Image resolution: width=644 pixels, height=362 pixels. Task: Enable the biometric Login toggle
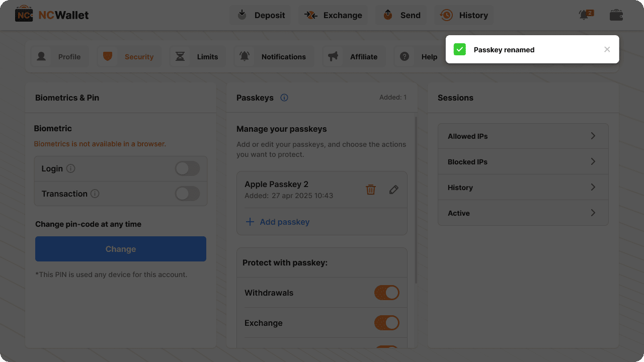(x=187, y=168)
